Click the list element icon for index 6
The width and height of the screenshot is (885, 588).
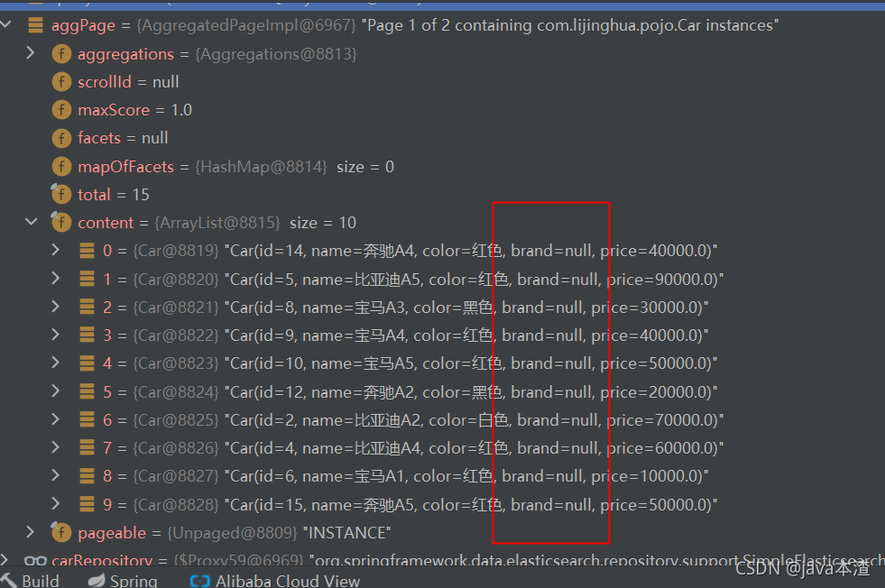tap(87, 420)
